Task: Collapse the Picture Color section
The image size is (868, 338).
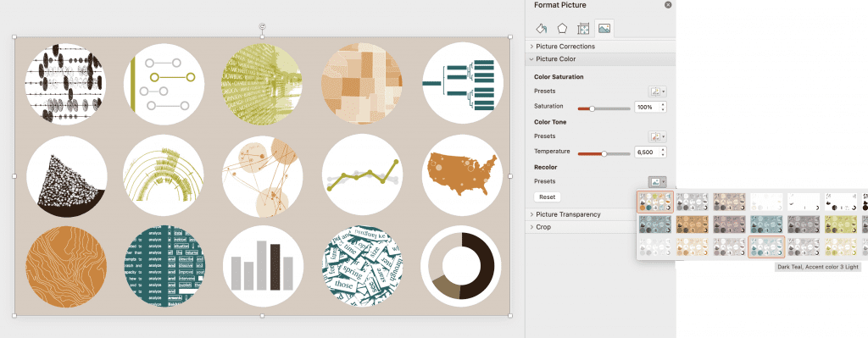Action: (x=600, y=59)
